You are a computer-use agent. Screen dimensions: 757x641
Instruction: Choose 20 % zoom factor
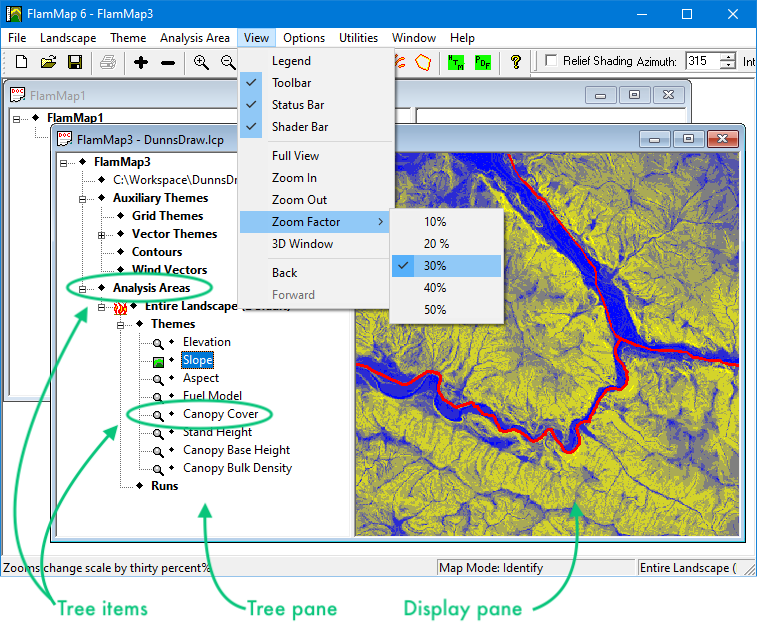[446, 244]
